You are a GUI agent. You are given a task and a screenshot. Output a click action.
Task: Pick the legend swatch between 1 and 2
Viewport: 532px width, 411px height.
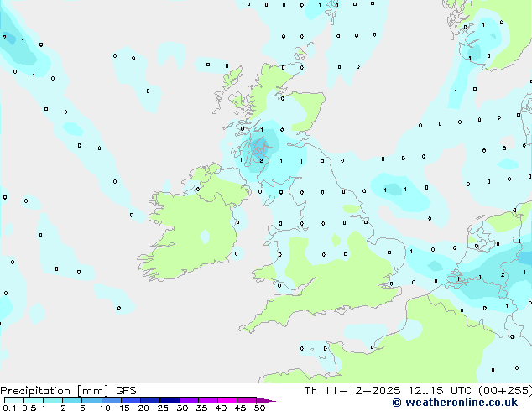(53, 400)
